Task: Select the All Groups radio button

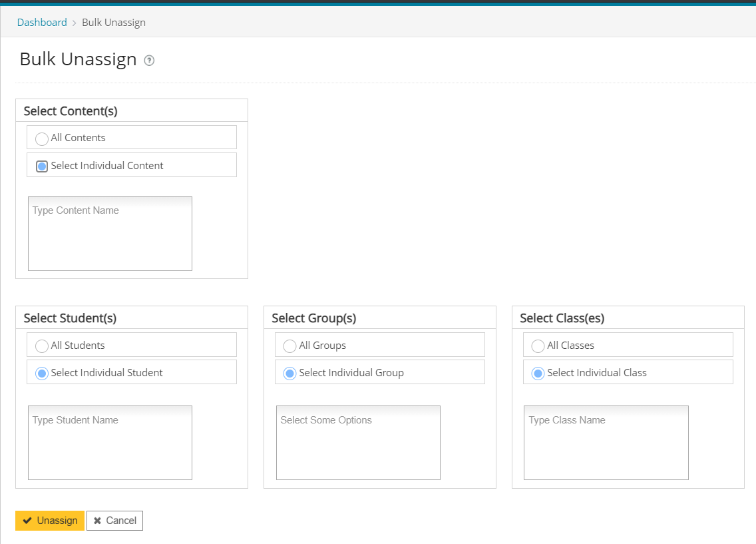Action: 289,346
